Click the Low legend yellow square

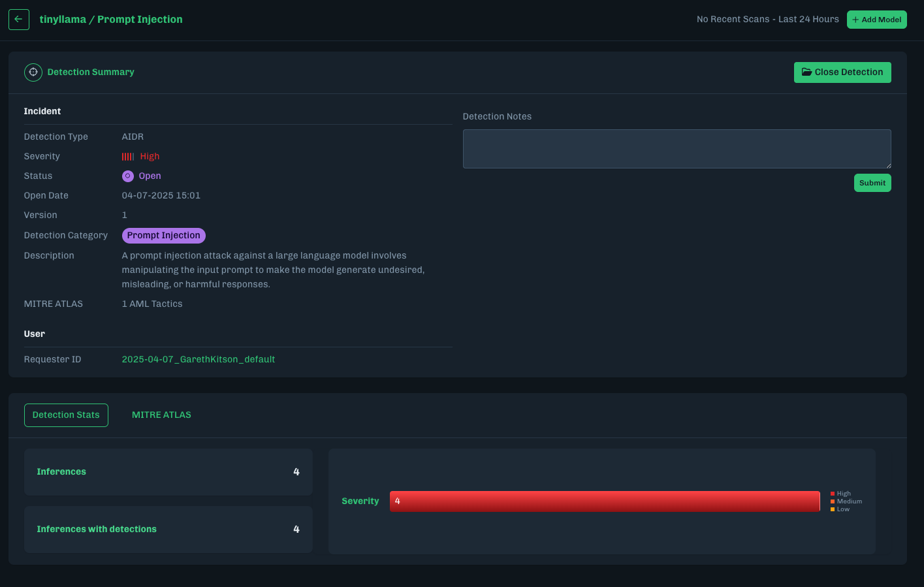click(833, 509)
